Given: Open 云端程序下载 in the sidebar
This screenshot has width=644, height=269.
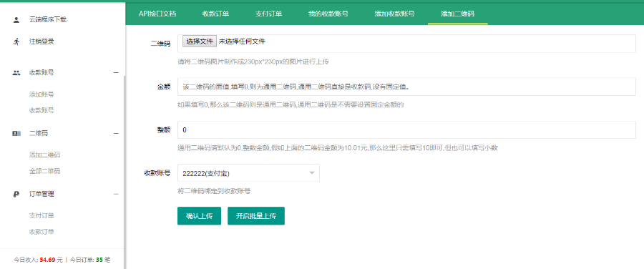Looking at the screenshot, I should click(x=48, y=19).
